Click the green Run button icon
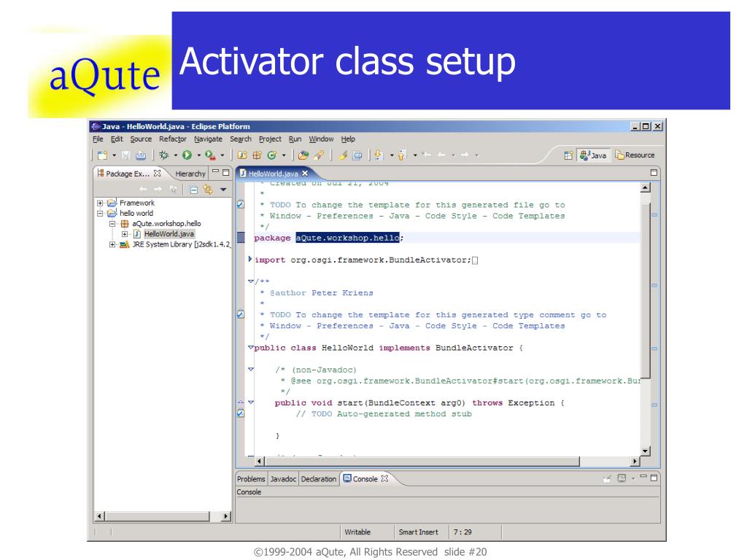The image size is (747, 560). (x=187, y=155)
